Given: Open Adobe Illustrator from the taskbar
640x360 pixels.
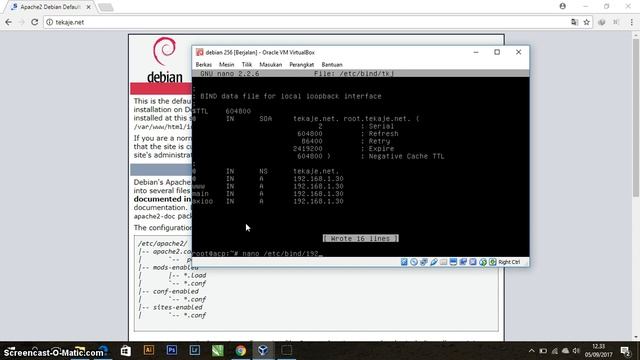Looking at the screenshot, I should [x=149, y=351].
